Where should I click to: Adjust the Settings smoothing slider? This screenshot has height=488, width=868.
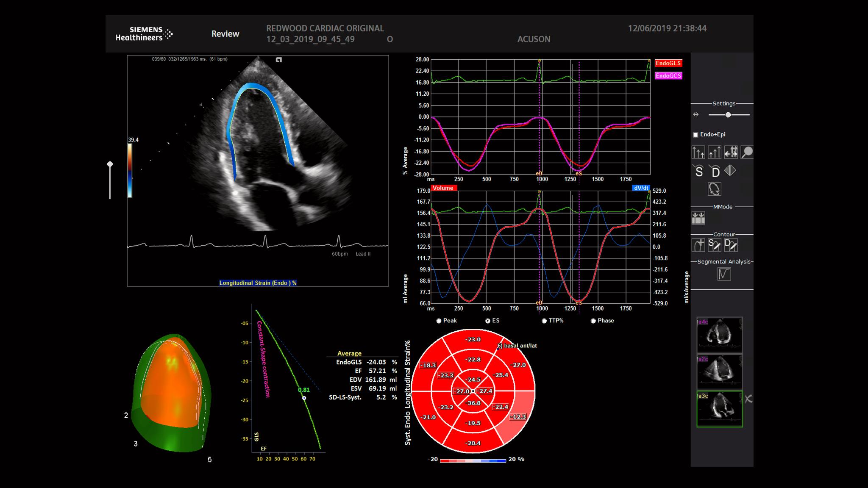728,114
